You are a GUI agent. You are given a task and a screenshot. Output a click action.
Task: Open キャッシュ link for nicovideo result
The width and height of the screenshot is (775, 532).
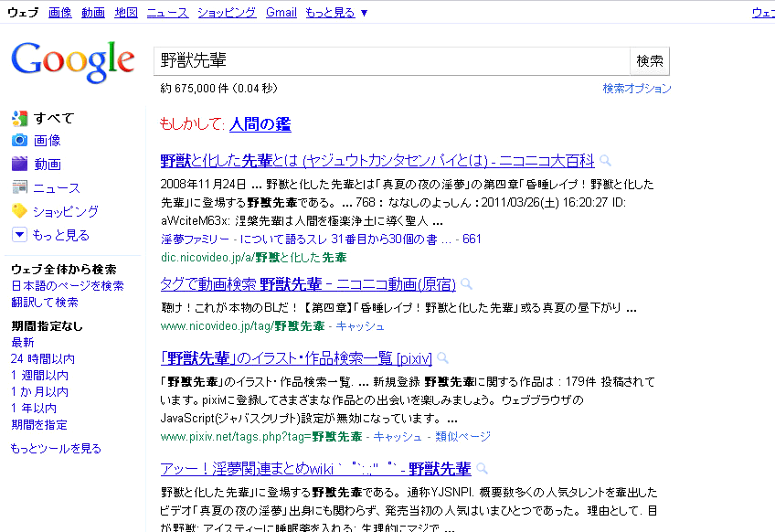[360, 326]
